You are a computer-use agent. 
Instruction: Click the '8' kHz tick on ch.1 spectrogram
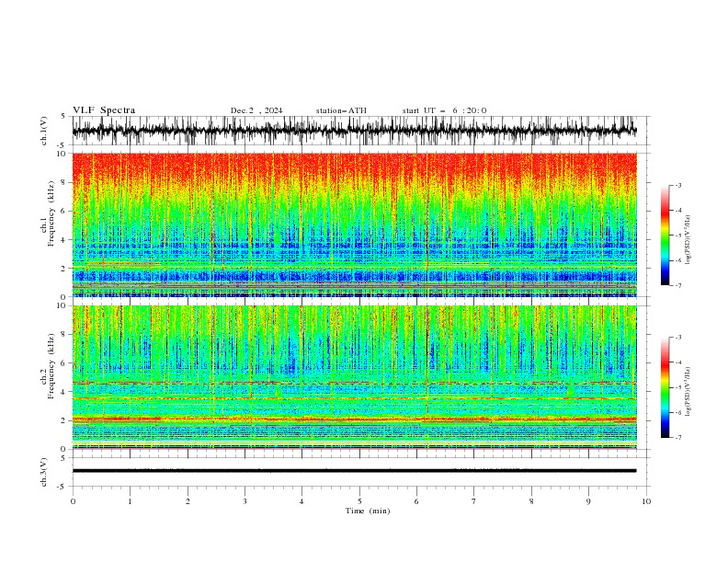point(65,182)
